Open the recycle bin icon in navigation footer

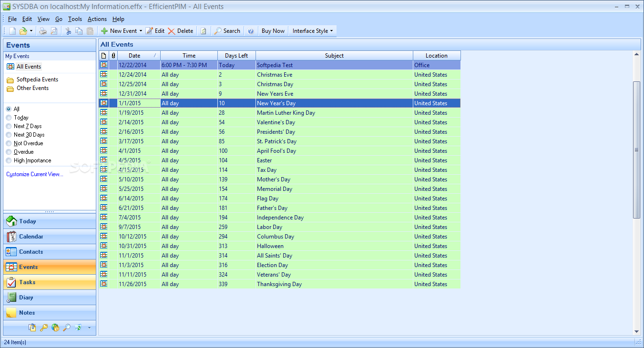tap(78, 328)
